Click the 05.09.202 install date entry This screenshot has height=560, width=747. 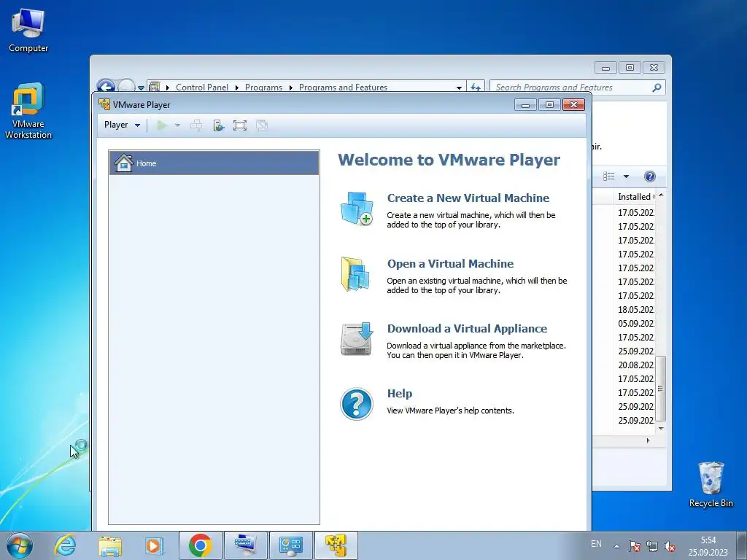(x=635, y=323)
